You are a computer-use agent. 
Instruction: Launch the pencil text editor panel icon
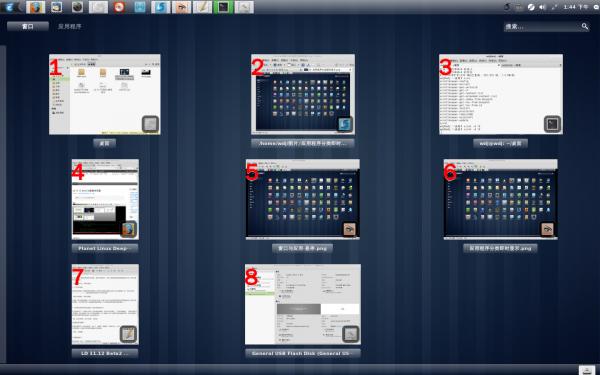tap(202, 7)
